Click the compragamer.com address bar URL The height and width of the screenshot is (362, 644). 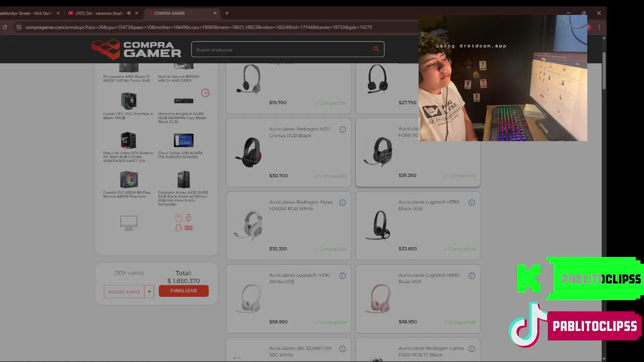click(199, 27)
